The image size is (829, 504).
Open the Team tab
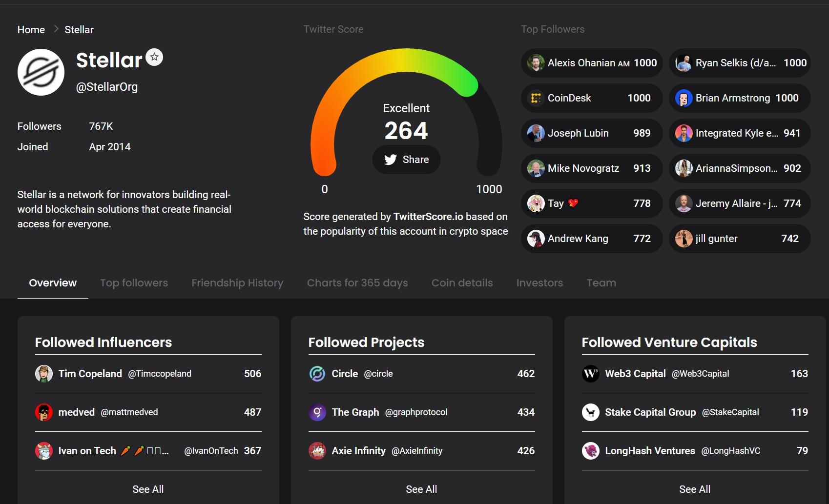pyautogui.click(x=601, y=283)
